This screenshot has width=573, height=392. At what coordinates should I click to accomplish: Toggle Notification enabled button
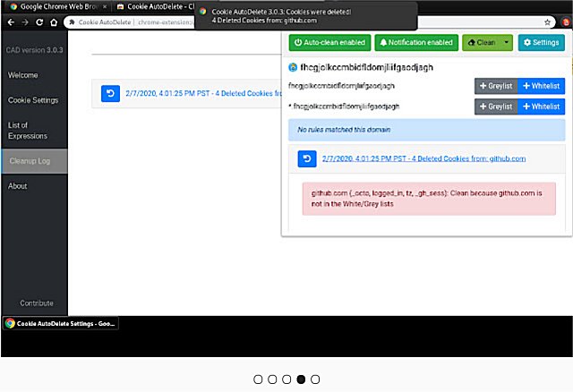[x=416, y=42]
